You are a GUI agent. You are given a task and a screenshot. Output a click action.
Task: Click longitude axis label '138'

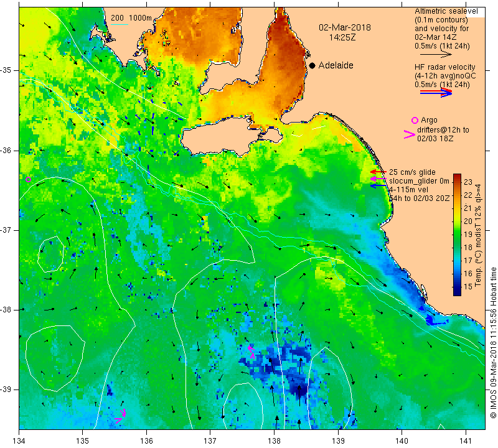[x=274, y=441]
